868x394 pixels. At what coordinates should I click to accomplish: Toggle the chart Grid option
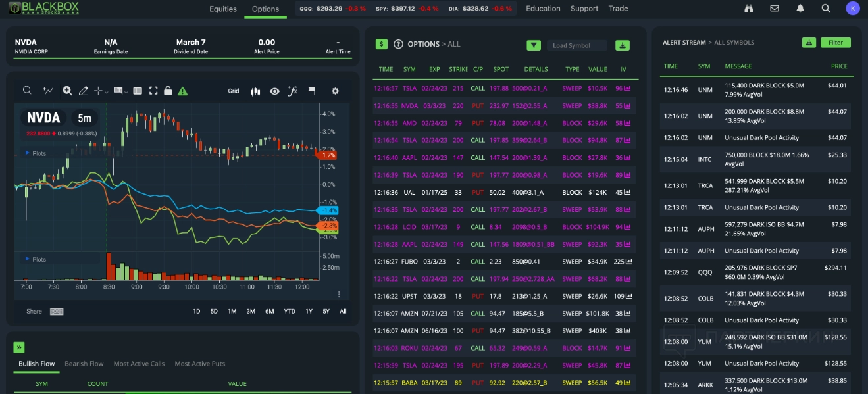click(x=234, y=91)
